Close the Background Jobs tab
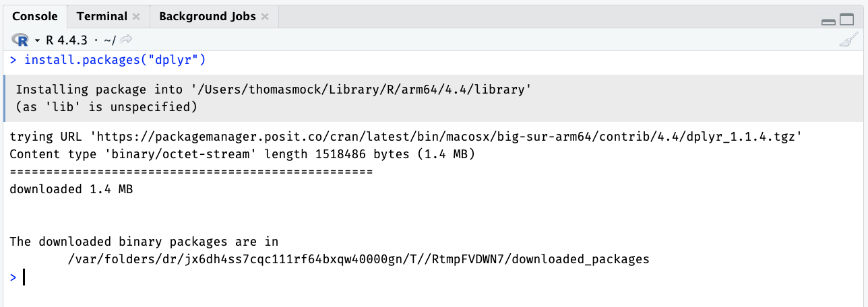This screenshot has height=307, width=868. pos(265,17)
